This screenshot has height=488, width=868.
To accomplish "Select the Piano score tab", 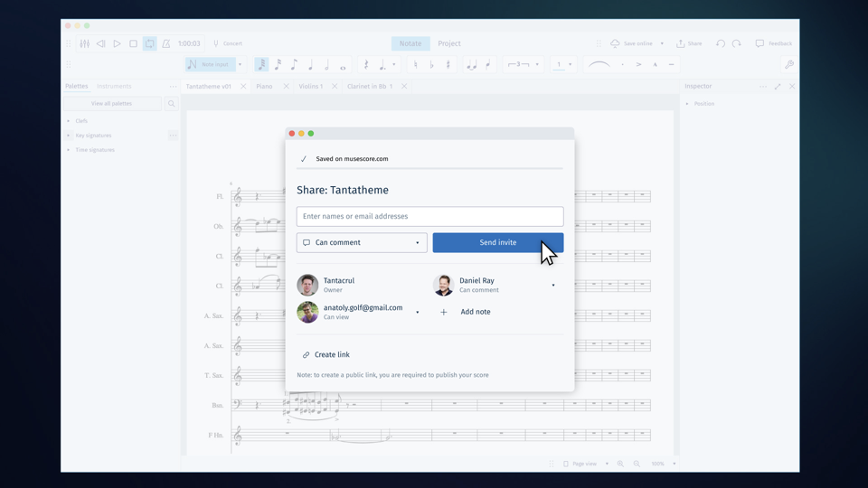I will click(264, 87).
